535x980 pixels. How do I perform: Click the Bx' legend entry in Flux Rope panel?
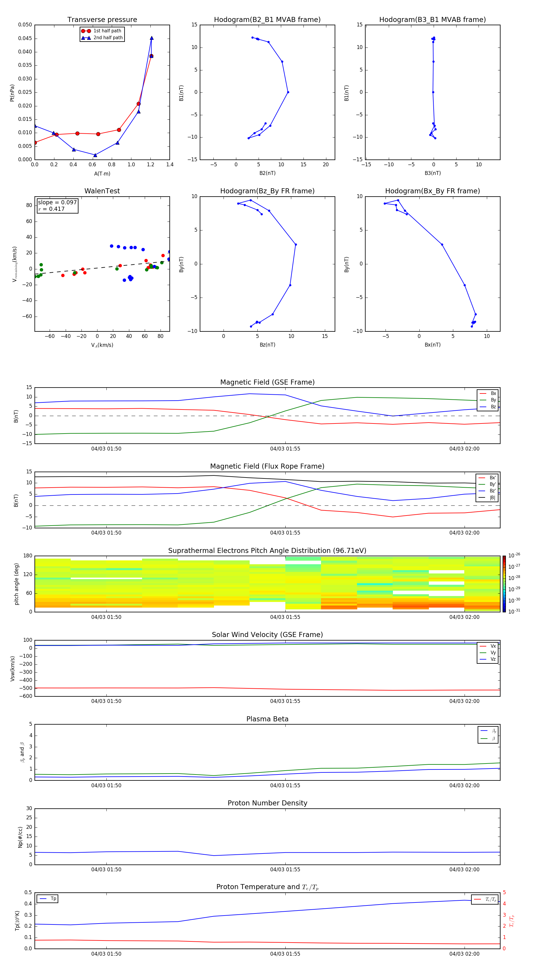(x=487, y=478)
